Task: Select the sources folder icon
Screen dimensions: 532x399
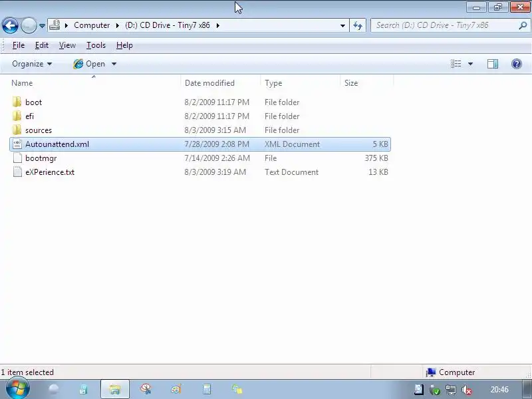Action: [x=17, y=130]
